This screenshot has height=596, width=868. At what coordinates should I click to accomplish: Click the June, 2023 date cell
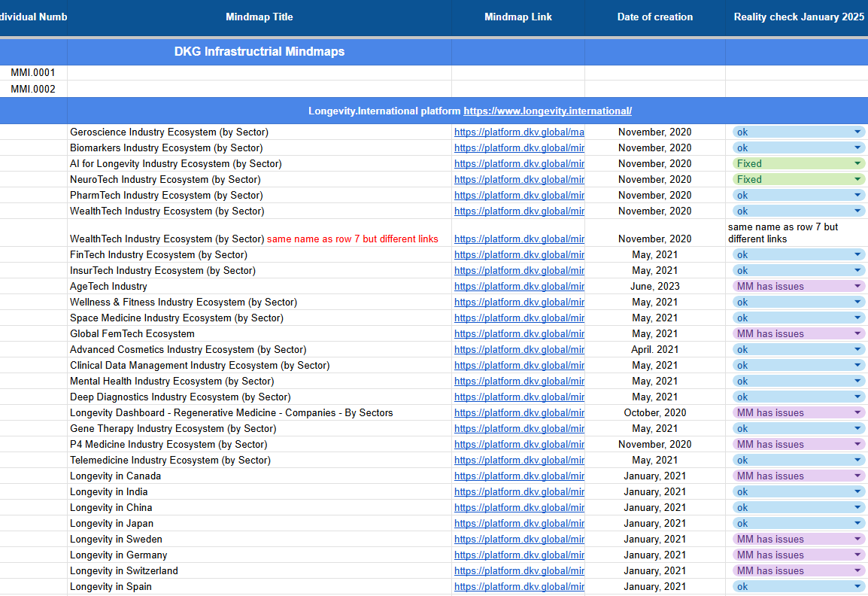coord(654,286)
